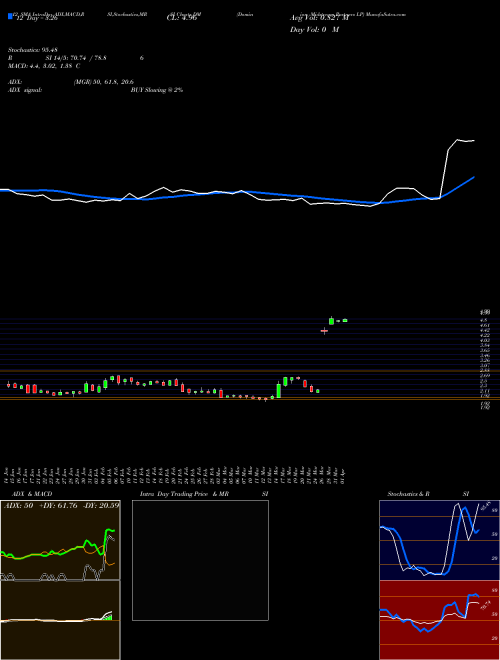The height and width of the screenshot is (660, 500).
Task: Click the red doji candle at the gap
Action: coord(324,331)
